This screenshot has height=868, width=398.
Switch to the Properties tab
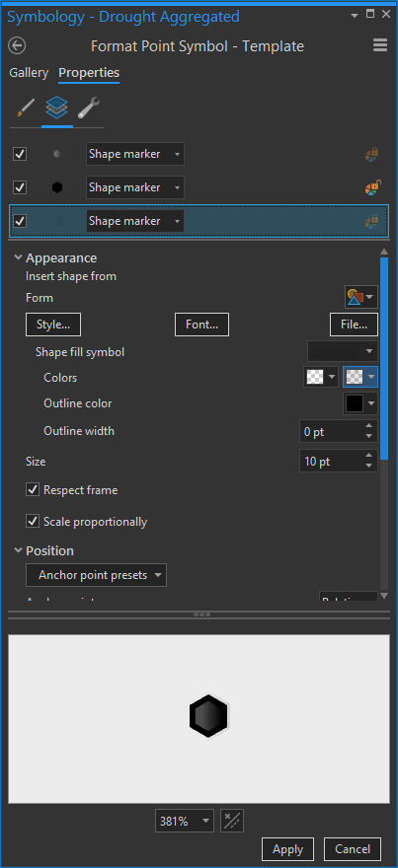point(89,73)
